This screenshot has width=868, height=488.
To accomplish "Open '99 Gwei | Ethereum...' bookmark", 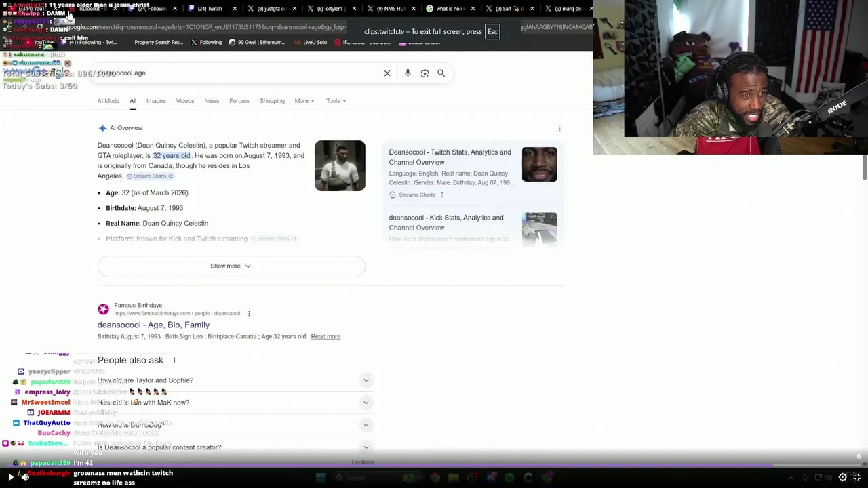I will [x=257, y=43].
